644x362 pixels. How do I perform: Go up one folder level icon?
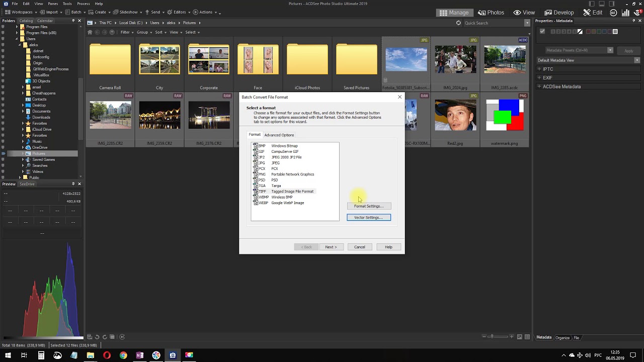click(111, 32)
